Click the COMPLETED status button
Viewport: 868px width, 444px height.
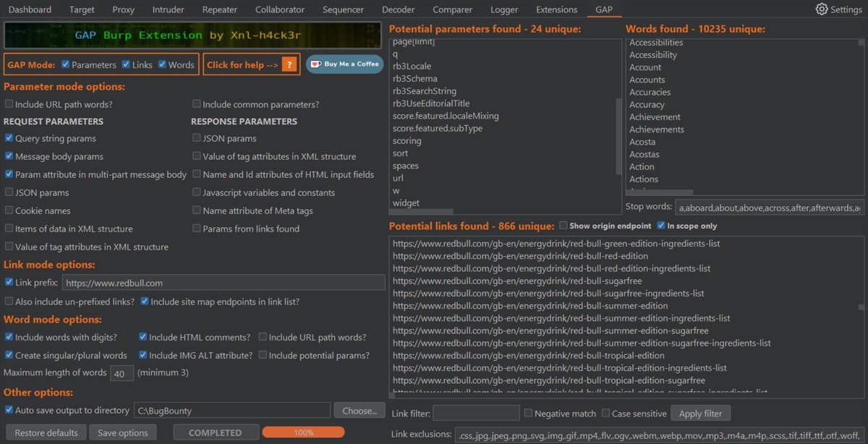pos(215,432)
